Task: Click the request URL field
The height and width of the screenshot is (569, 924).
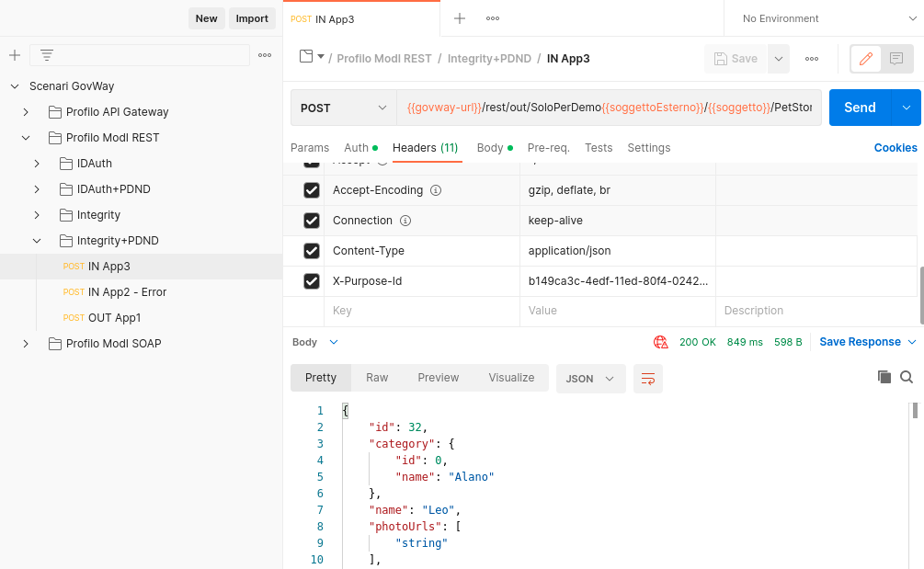Action: click(610, 108)
